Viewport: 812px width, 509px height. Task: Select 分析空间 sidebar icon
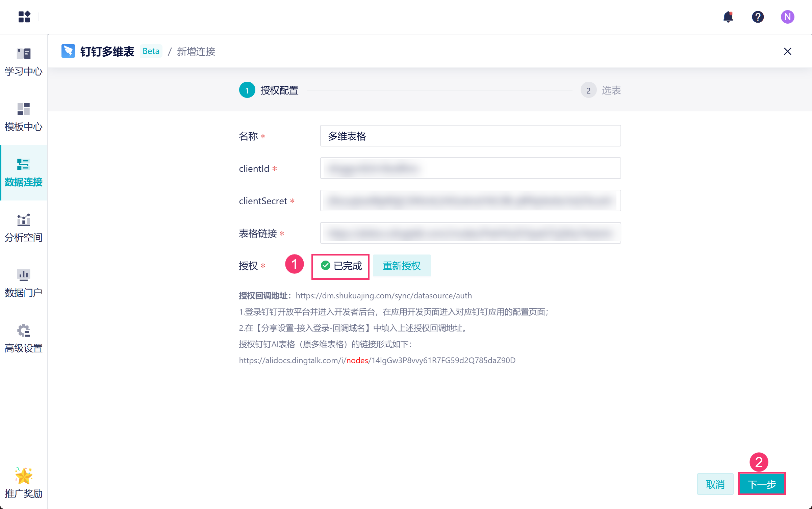(x=24, y=228)
